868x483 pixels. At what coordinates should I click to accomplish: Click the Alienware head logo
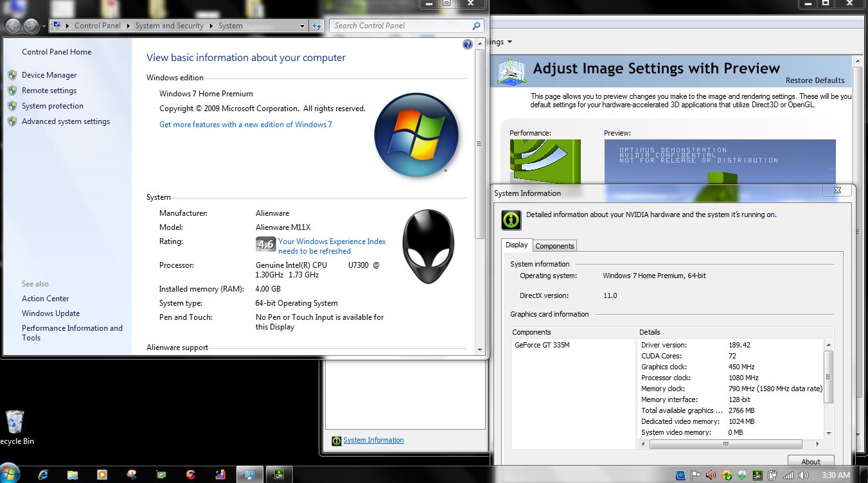pos(428,247)
